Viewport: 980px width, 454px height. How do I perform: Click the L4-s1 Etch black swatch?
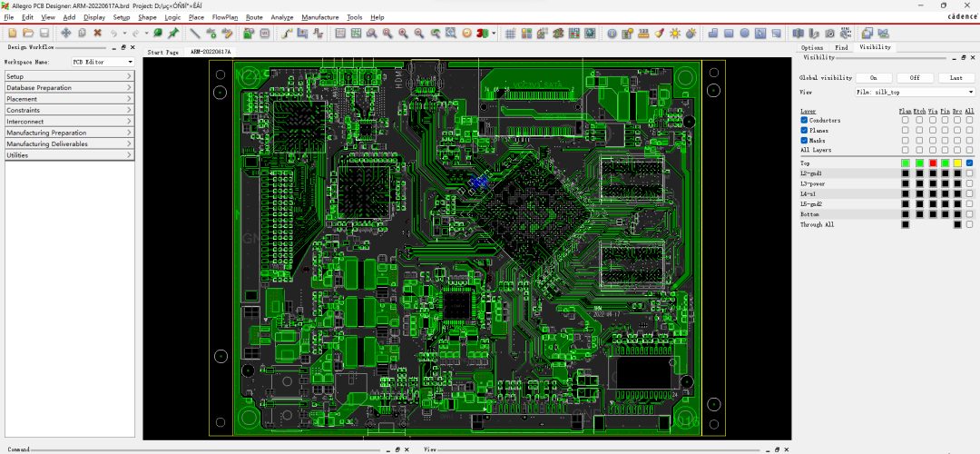coord(919,193)
